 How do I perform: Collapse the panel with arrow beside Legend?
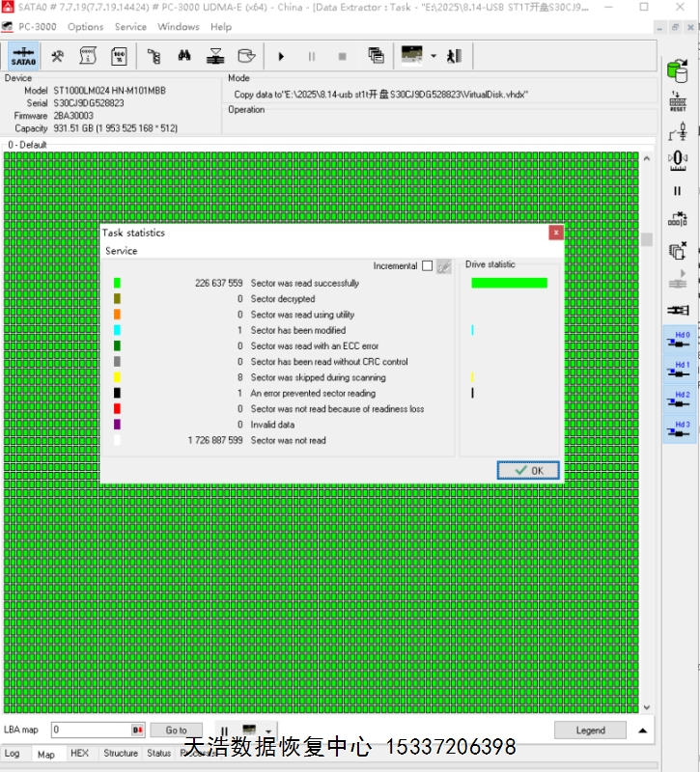coord(643,731)
